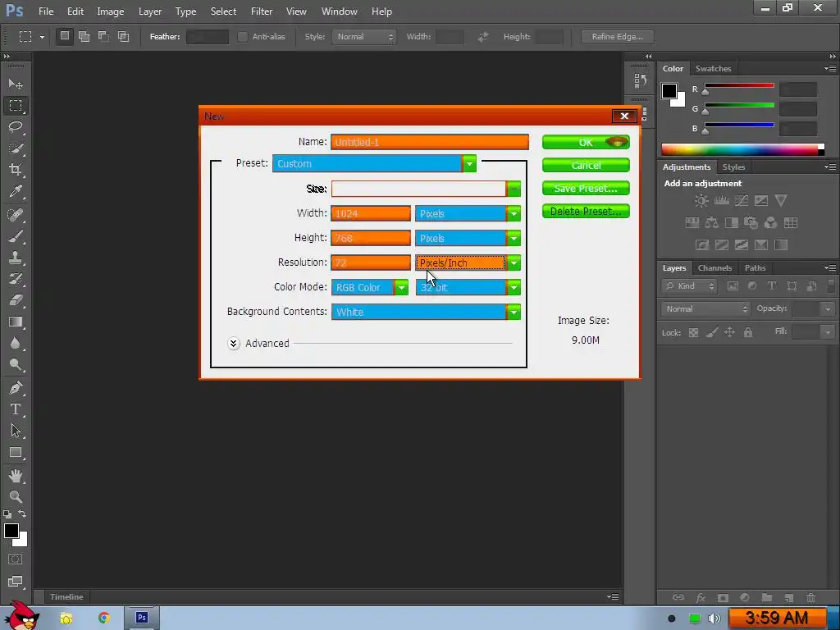Select the Path Selection tool

15,431
